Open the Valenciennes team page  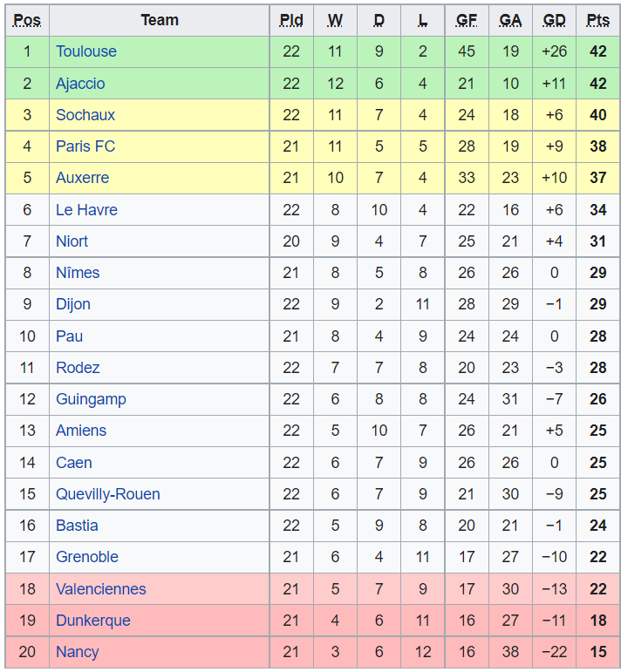point(100,589)
